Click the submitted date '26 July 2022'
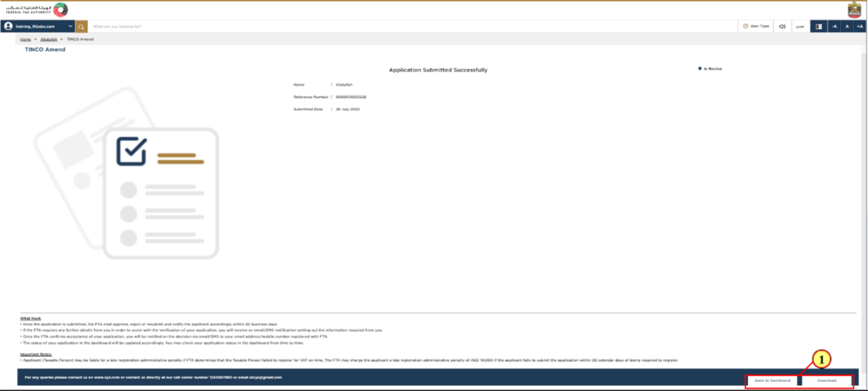The image size is (868, 391). [x=347, y=109]
